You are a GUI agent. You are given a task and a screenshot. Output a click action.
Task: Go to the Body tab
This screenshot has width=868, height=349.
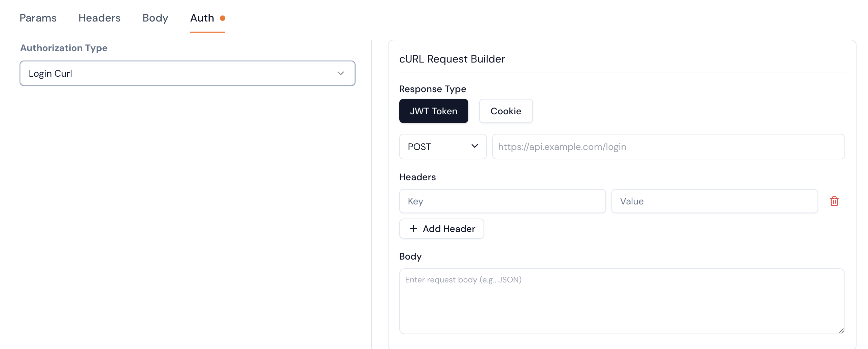tap(155, 18)
